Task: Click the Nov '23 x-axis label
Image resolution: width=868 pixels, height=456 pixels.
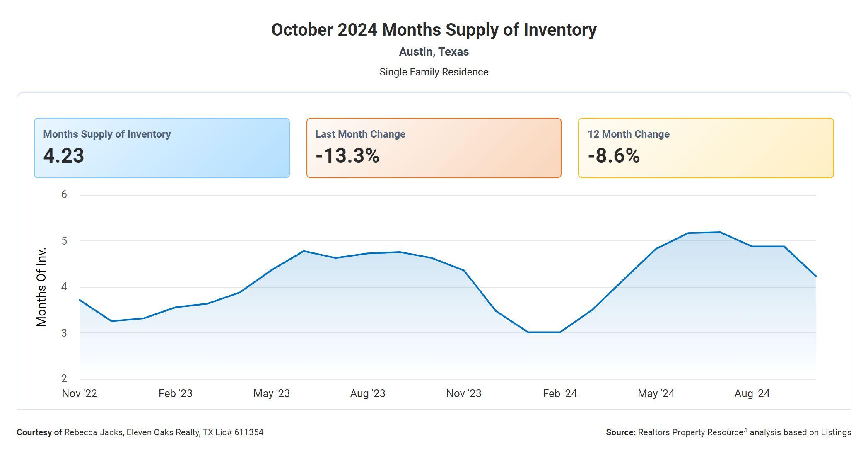Action: (464, 393)
